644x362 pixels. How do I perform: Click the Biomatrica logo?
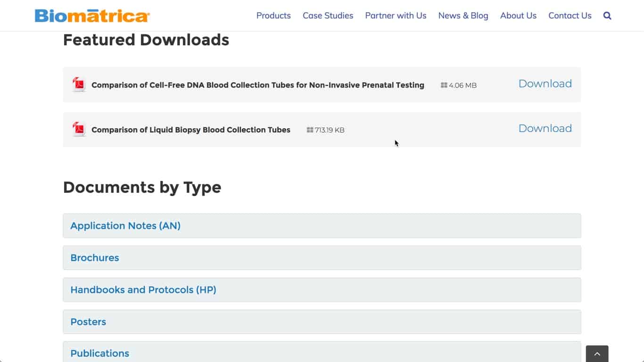point(92,16)
